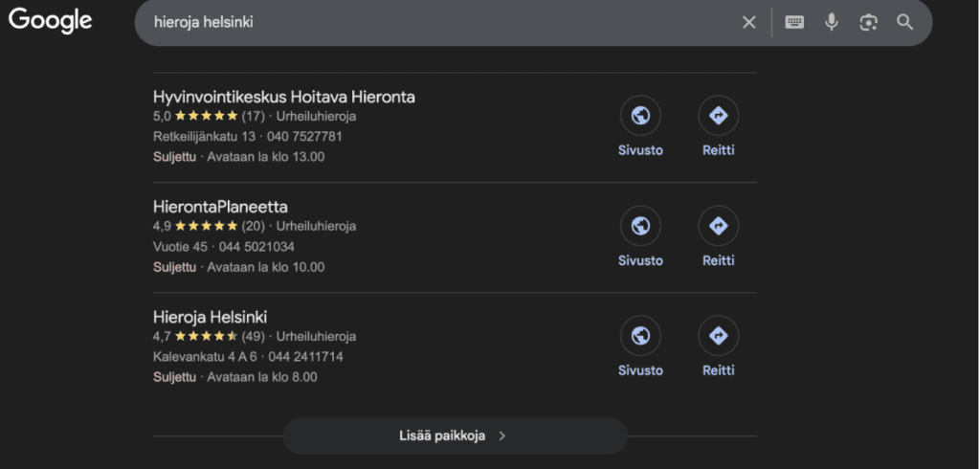Start voice search with microphone icon
980x469 pixels.
point(832,22)
